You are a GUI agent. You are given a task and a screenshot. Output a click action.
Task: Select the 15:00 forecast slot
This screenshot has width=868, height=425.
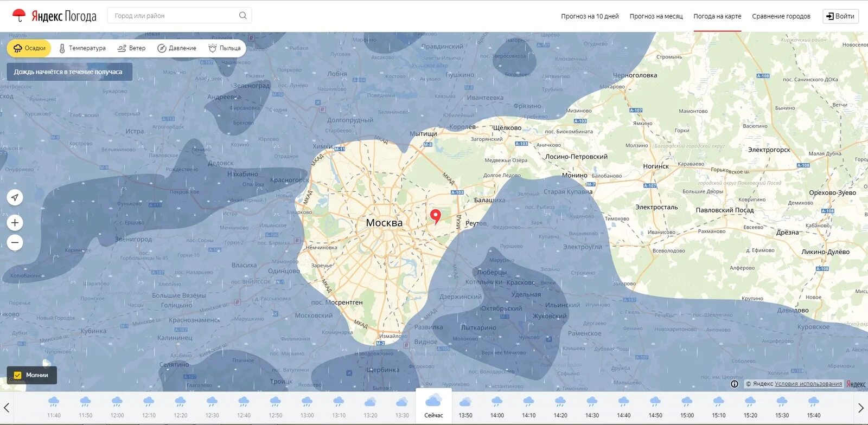tap(687, 408)
